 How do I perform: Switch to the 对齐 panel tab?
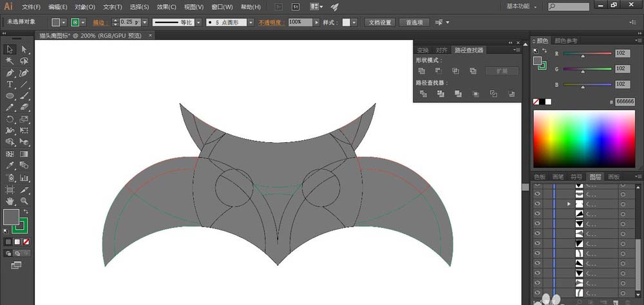coord(441,50)
